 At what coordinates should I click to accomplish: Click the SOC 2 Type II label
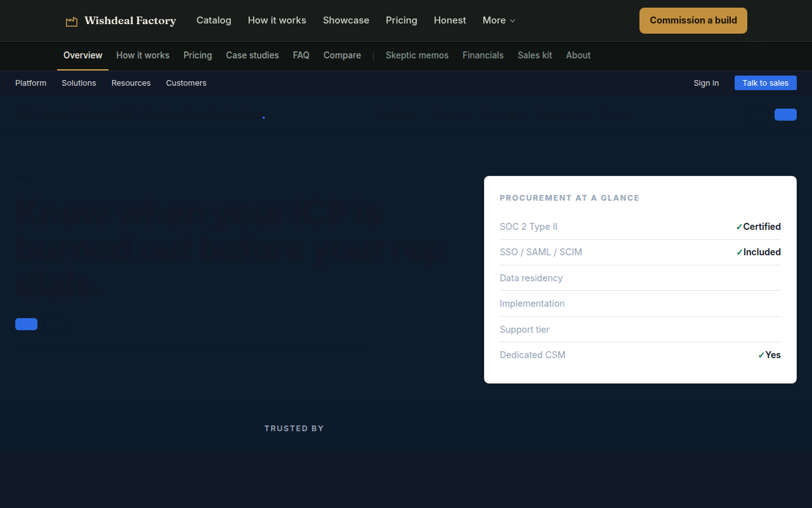[528, 227]
